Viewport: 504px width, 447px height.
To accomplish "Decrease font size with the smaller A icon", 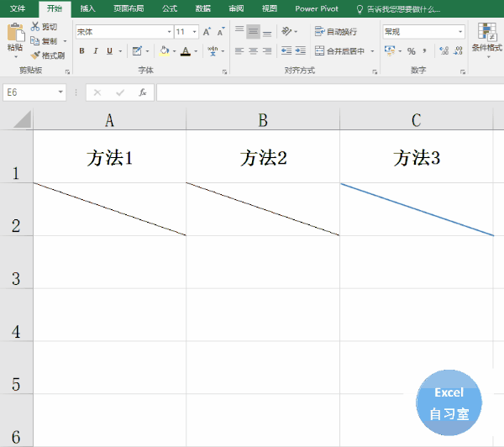I will point(221,32).
